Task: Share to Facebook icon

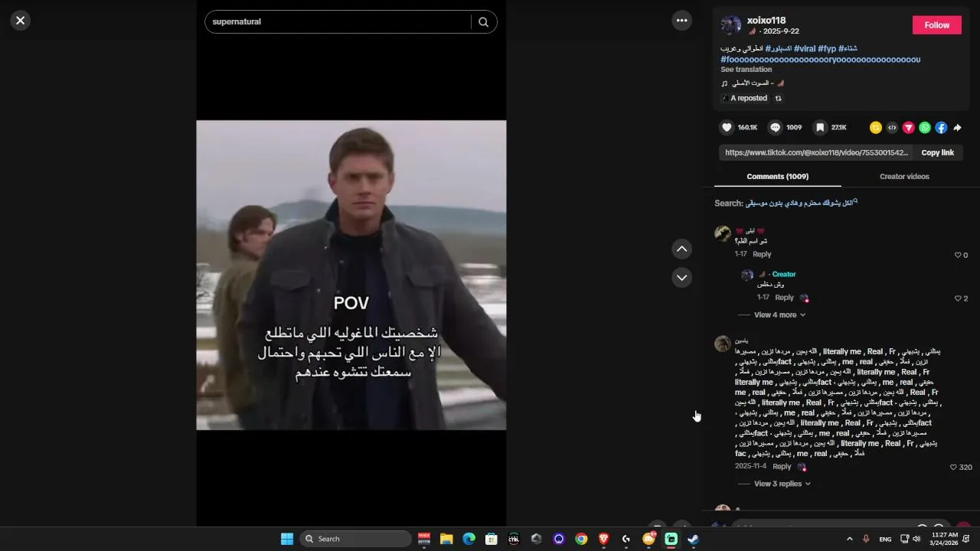Action: pyautogui.click(x=941, y=128)
